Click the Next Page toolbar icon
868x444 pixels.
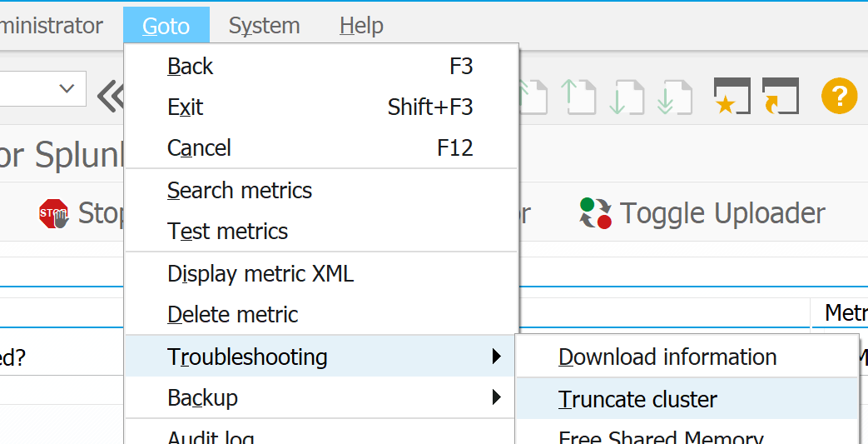coord(628,97)
